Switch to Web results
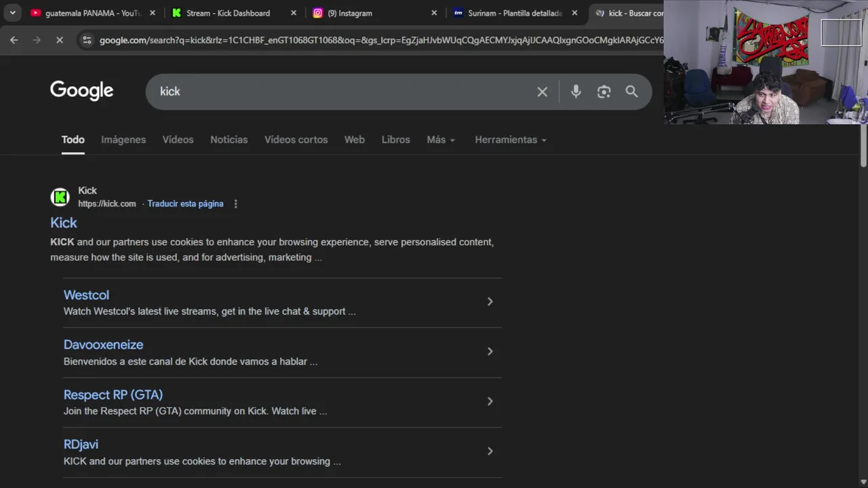The height and width of the screenshot is (488, 868). coord(354,140)
